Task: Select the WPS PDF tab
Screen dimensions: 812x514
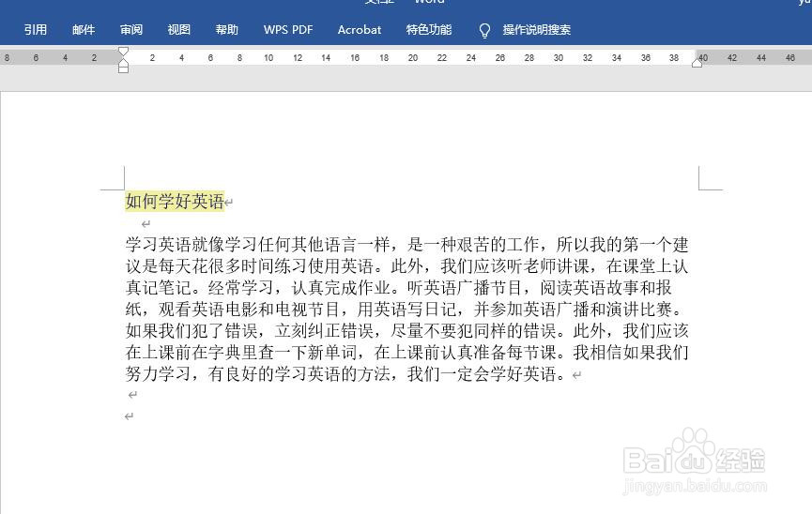Action: (x=288, y=29)
